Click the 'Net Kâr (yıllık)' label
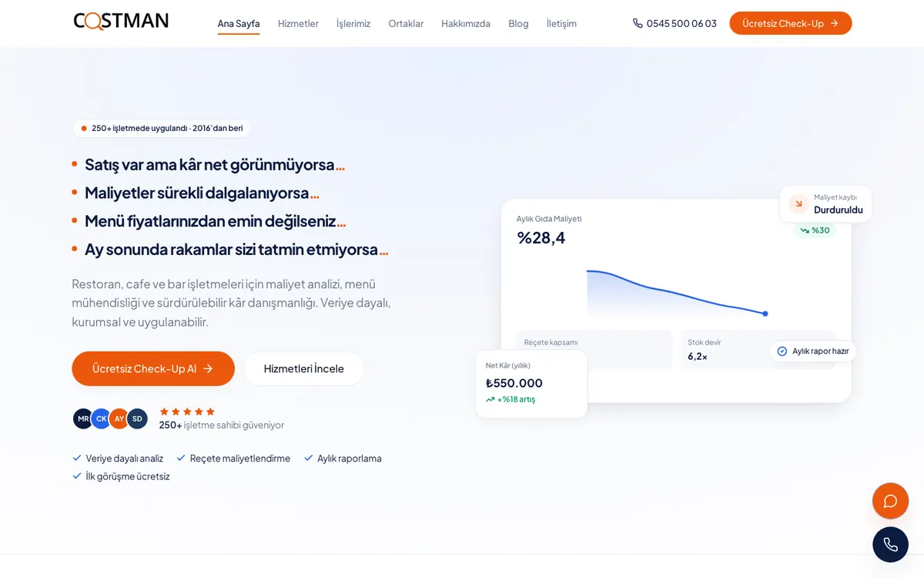The width and height of the screenshot is (924, 578). click(508, 365)
